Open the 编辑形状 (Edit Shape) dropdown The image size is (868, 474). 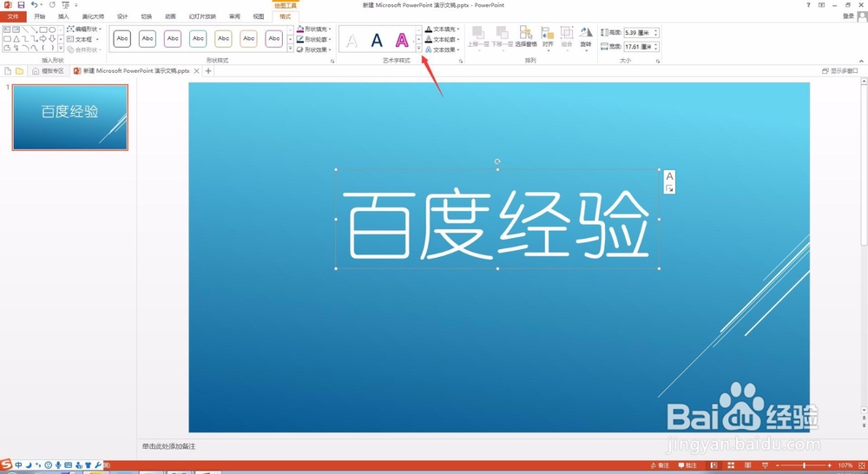point(84,29)
